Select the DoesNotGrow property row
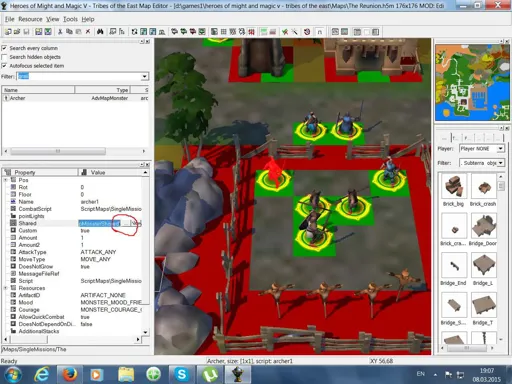The height and width of the screenshot is (384, 512). click(x=75, y=266)
